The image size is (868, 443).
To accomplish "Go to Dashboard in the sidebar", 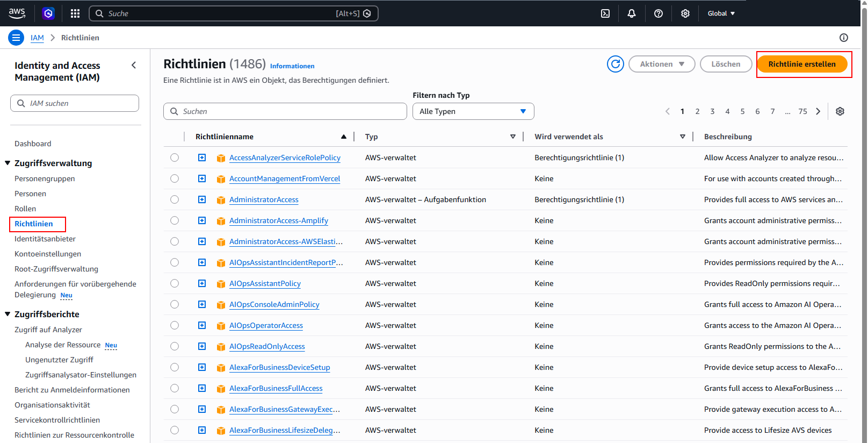I will (33, 144).
